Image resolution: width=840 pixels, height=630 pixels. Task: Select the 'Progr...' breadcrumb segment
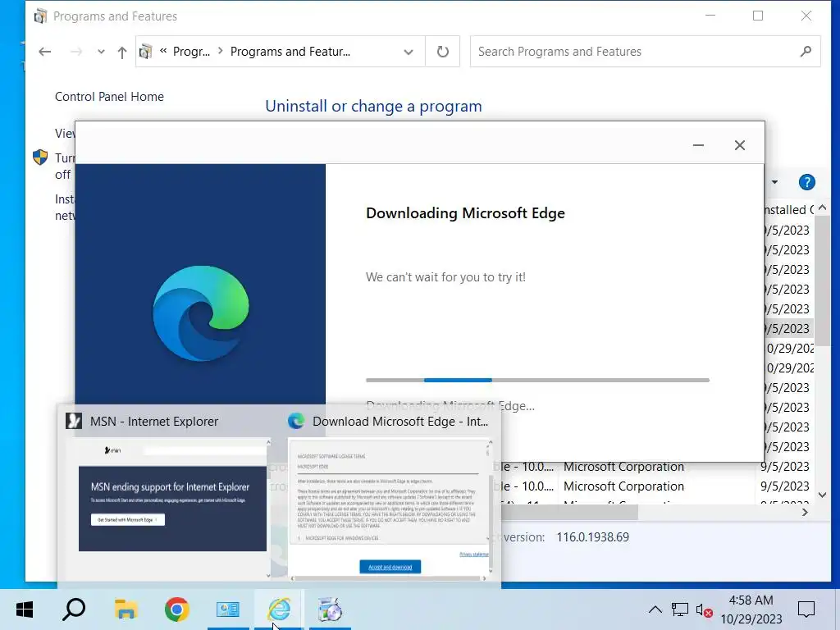point(191,52)
